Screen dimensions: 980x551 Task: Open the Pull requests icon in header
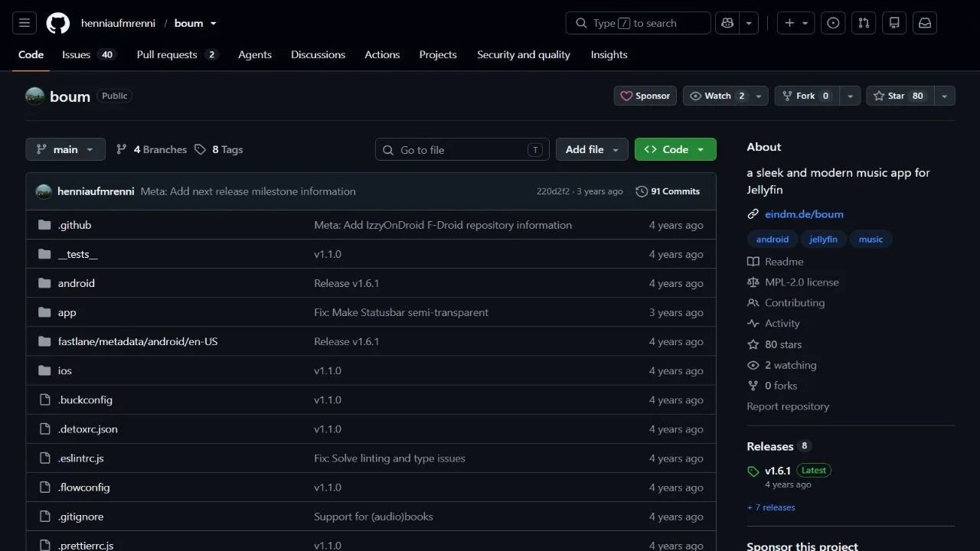pos(864,23)
